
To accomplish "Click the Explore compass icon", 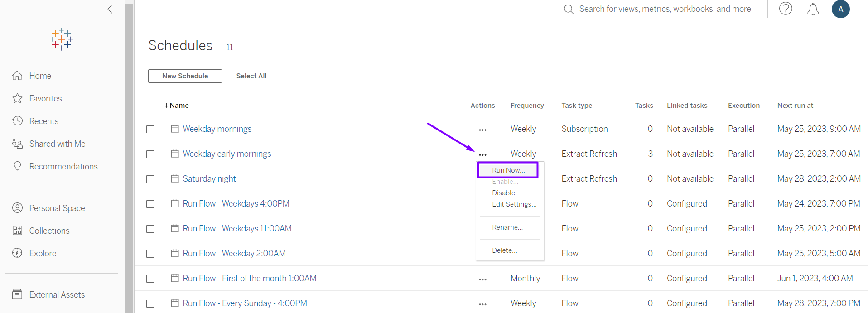I will (18, 253).
